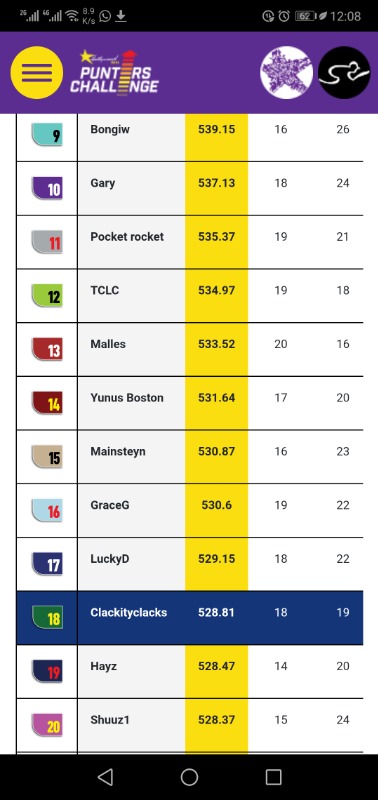The image size is (378, 800).
Task: Open player Pocket rocket entry
Action: pyautogui.click(x=127, y=237)
